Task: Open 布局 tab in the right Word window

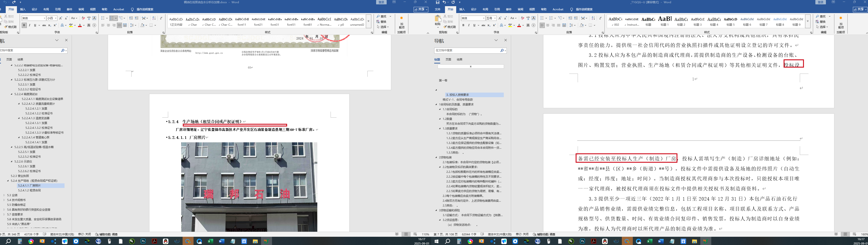Action: pos(485,9)
